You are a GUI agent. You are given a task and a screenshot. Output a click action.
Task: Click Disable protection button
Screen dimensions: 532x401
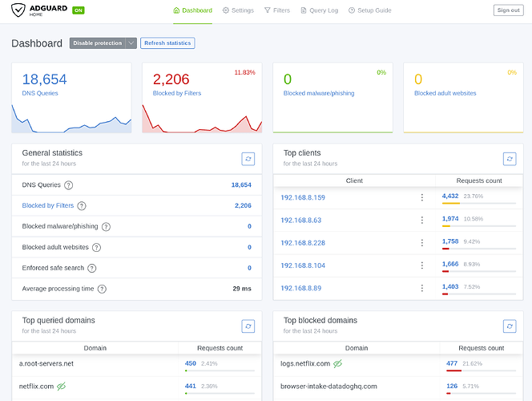click(x=98, y=43)
